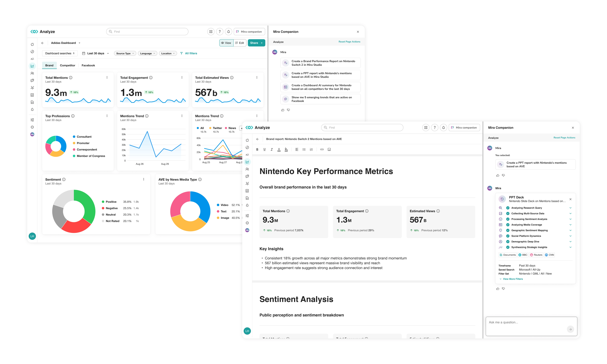This screenshot has height=364, width=607.
Task: Click the insert link icon in editor toolbar
Action: [322, 149]
